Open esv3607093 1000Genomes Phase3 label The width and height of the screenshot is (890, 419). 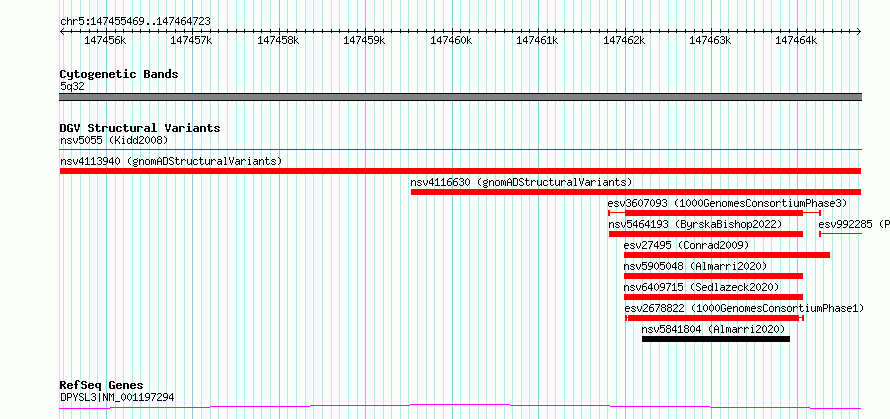click(x=727, y=203)
